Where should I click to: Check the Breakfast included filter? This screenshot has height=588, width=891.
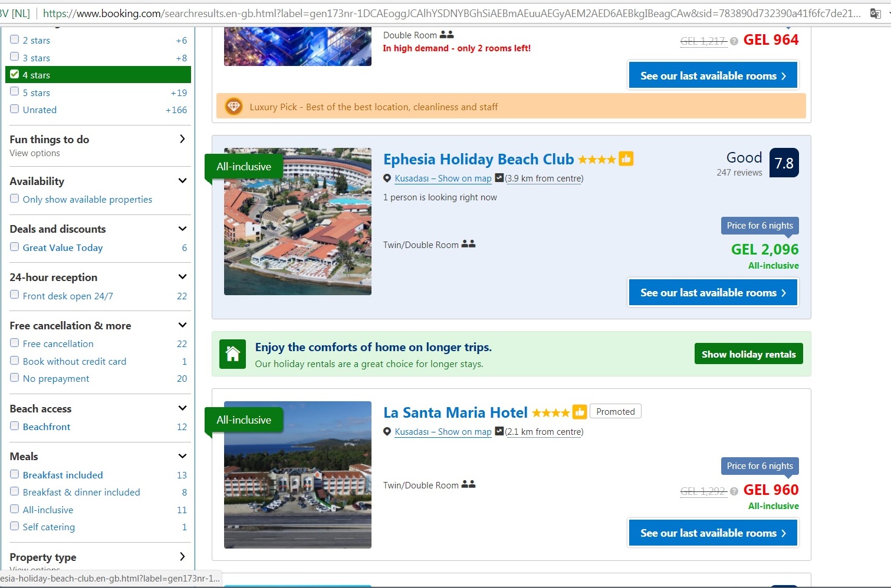pyautogui.click(x=15, y=474)
